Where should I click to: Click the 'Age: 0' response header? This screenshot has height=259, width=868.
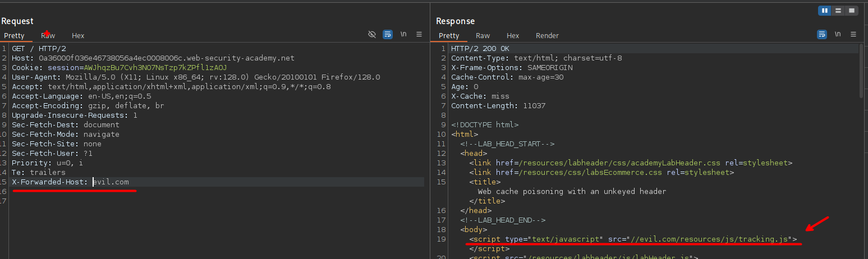pyautogui.click(x=465, y=87)
